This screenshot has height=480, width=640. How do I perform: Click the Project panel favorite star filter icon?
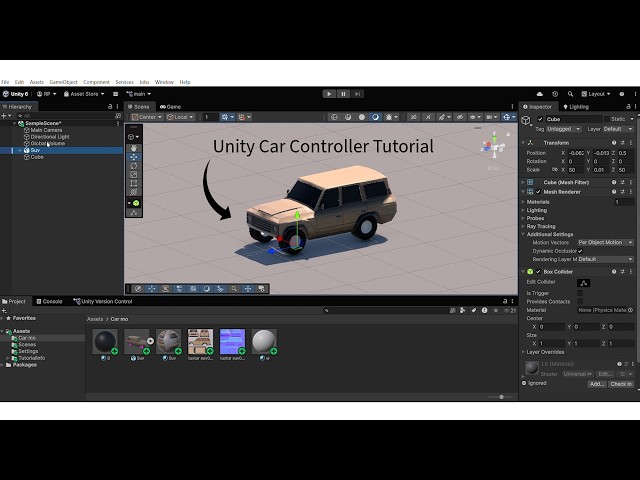pos(496,311)
